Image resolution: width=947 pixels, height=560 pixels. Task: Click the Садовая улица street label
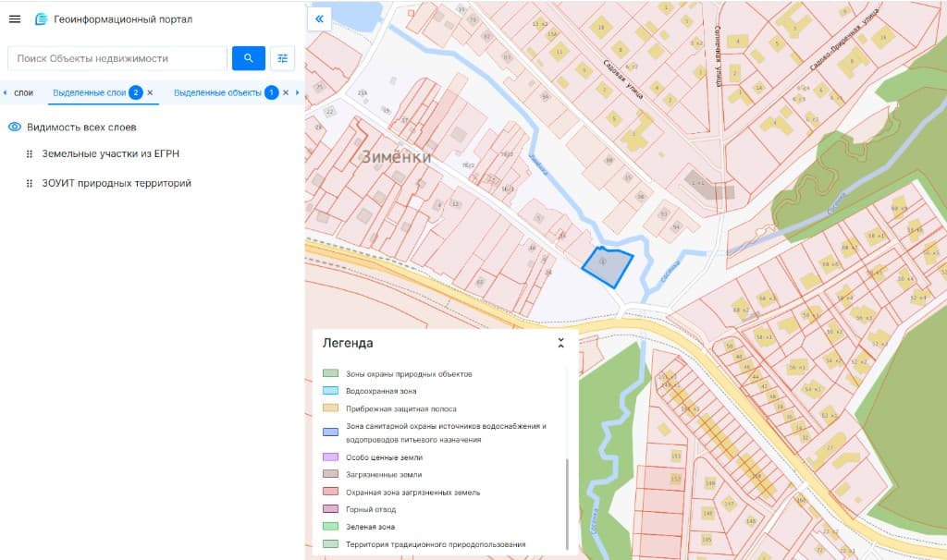coord(622,79)
